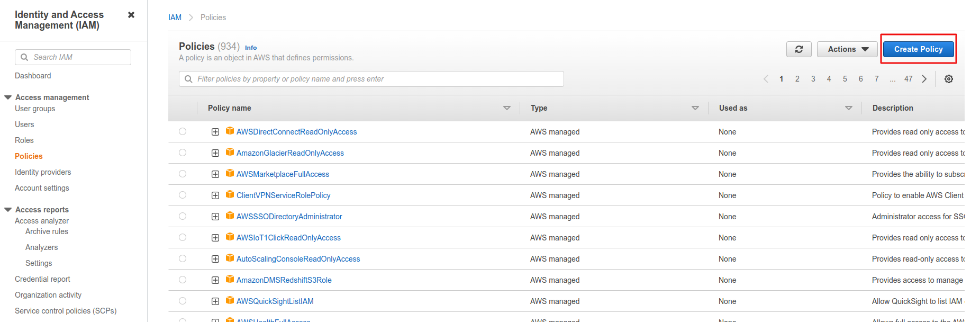The height and width of the screenshot is (322, 980).
Task: Select the AmazonGlacierReadOnlyAccess radio button
Action: click(183, 153)
